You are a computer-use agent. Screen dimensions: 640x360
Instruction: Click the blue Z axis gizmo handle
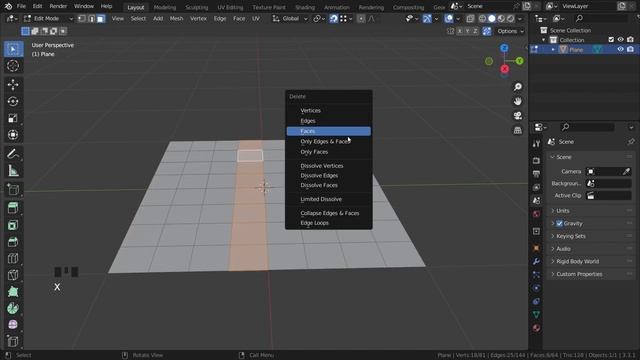pyautogui.click(x=504, y=48)
